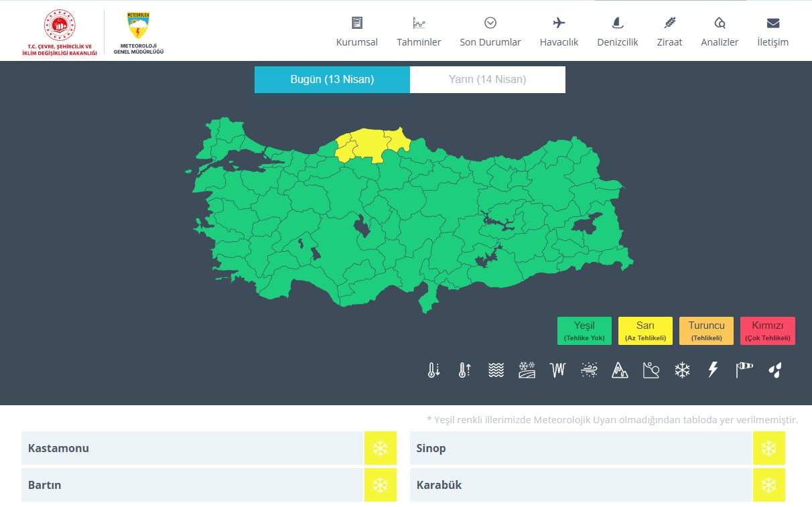This screenshot has height=507, width=812.
Task: Click the temperature rise warning icon
Action: (464, 370)
